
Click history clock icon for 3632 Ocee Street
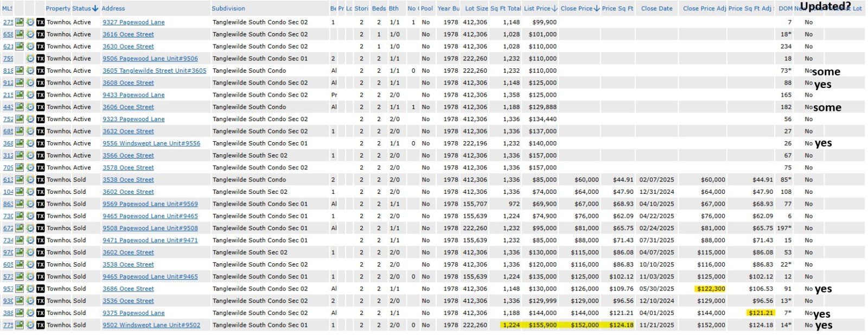[30, 131]
